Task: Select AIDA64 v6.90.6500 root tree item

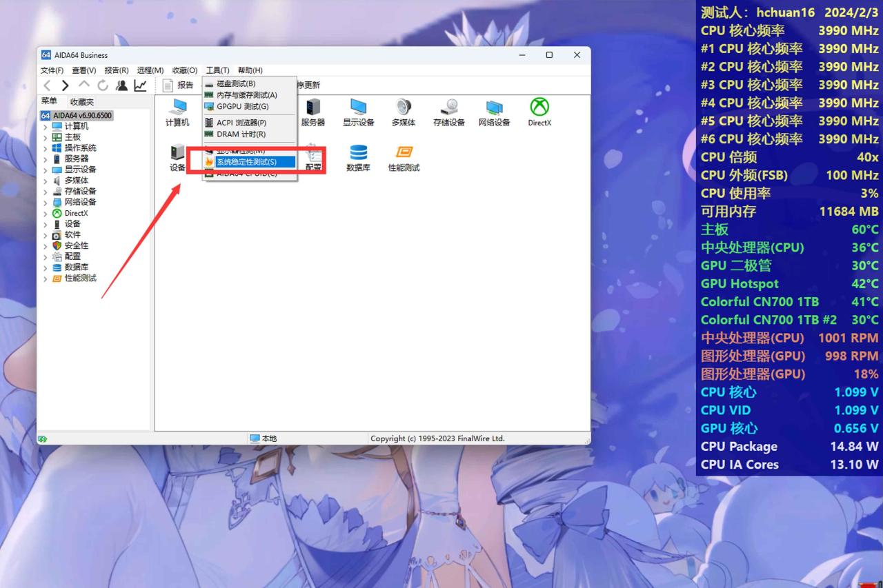Action: coord(77,116)
